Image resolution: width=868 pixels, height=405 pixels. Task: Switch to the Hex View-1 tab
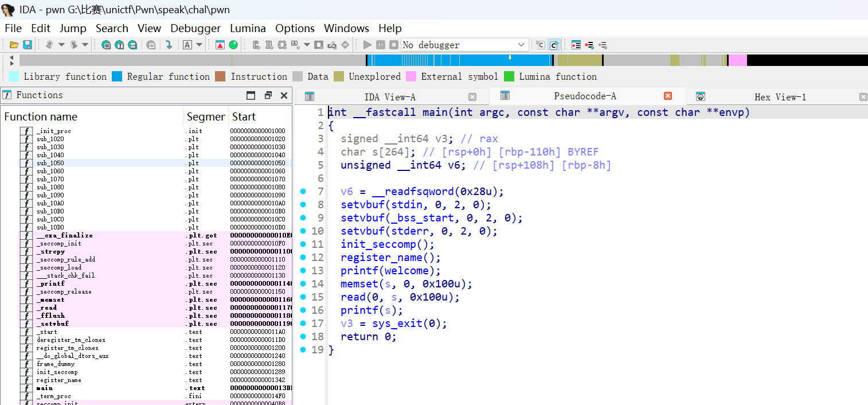pyautogui.click(x=780, y=97)
